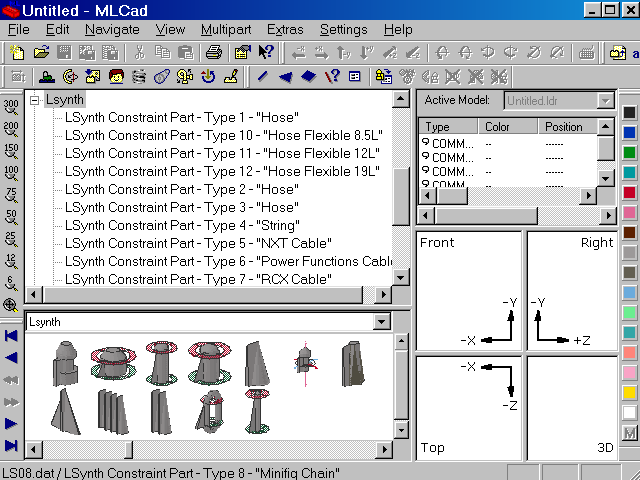Select Type 1 "Hose" tree entry

pyautogui.click(x=182, y=118)
